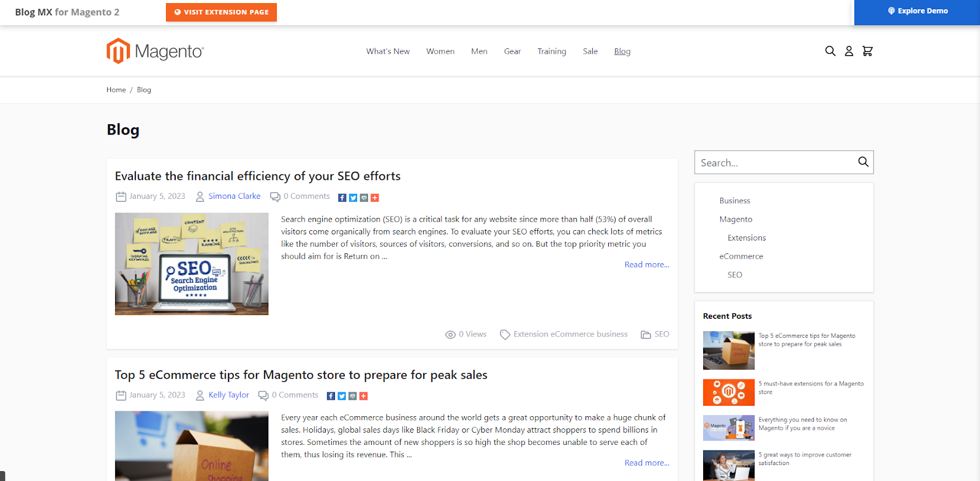Select the Extensions subcategory in sidebar

747,238
